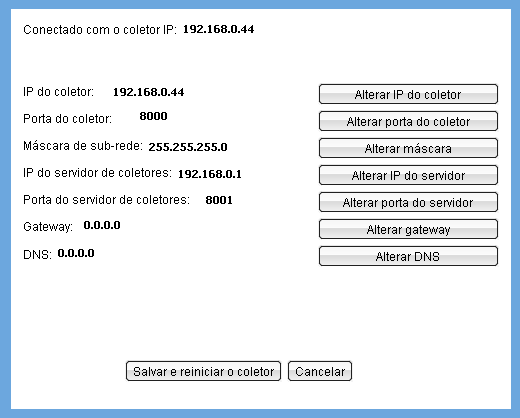Select the subnet mask value 255.255.255.0

pyautogui.click(x=188, y=147)
